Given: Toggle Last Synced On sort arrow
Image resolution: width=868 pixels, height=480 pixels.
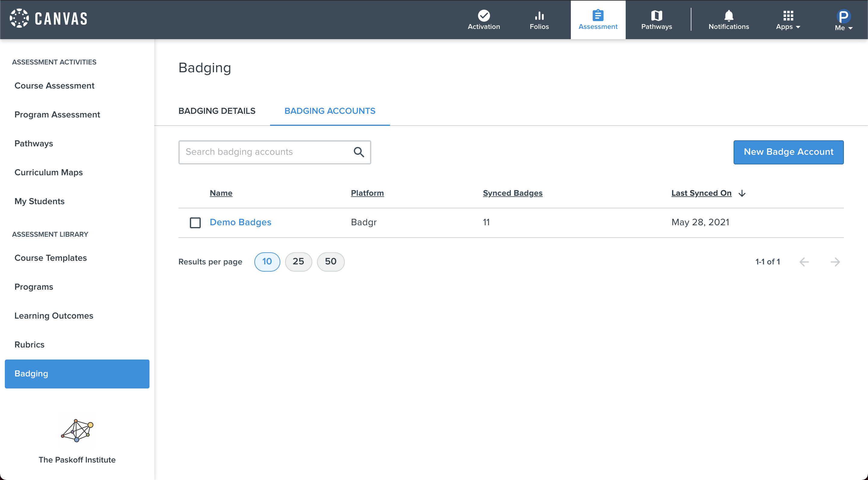Looking at the screenshot, I should coord(742,193).
